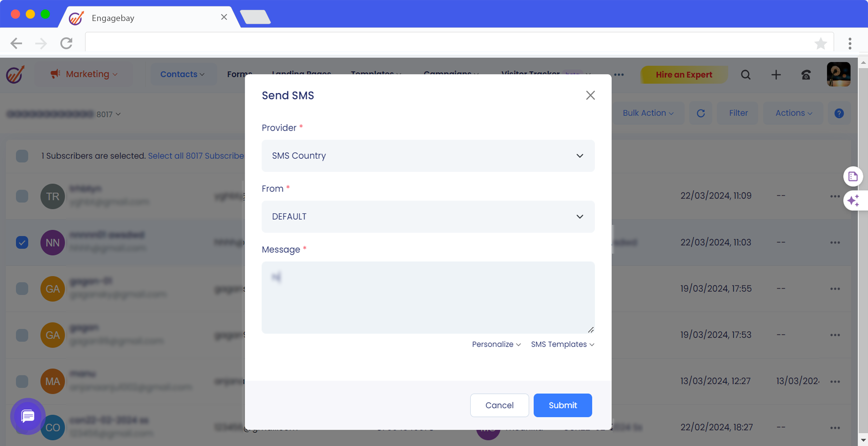The width and height of the screenshot is (868, 446).
Task: Open the Provider dropdown showing SMS Country
Action: tap(428, 156)
